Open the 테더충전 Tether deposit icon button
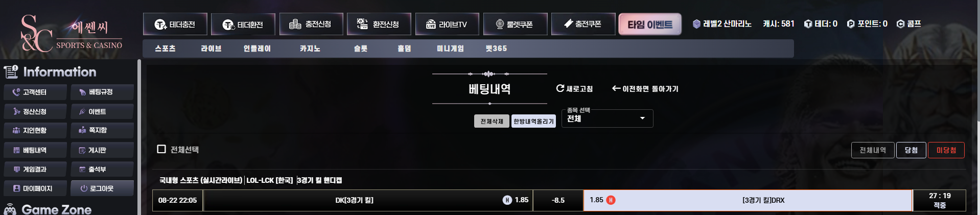 click(175, 24)
